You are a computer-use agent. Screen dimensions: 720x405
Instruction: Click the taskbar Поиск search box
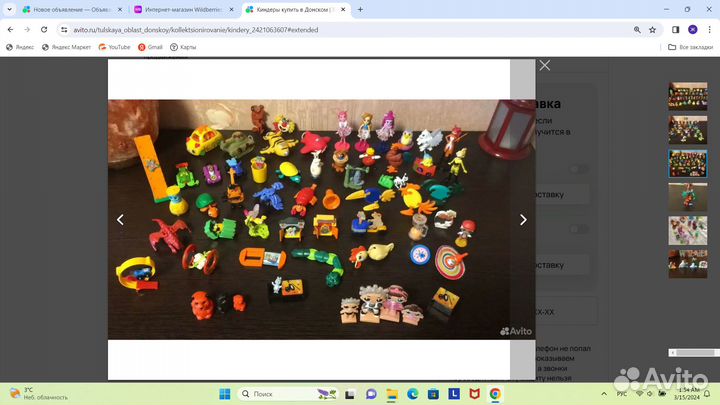pos(288,394)
